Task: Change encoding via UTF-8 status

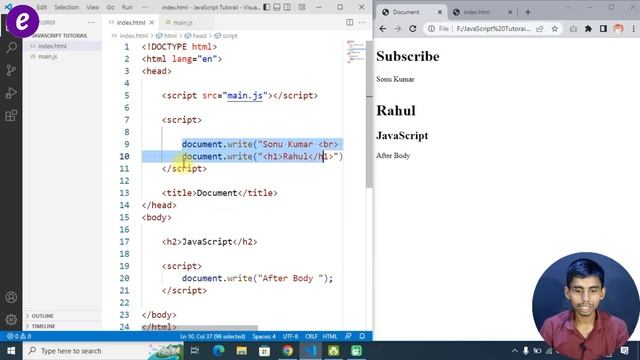Action: tap(290, 336)
